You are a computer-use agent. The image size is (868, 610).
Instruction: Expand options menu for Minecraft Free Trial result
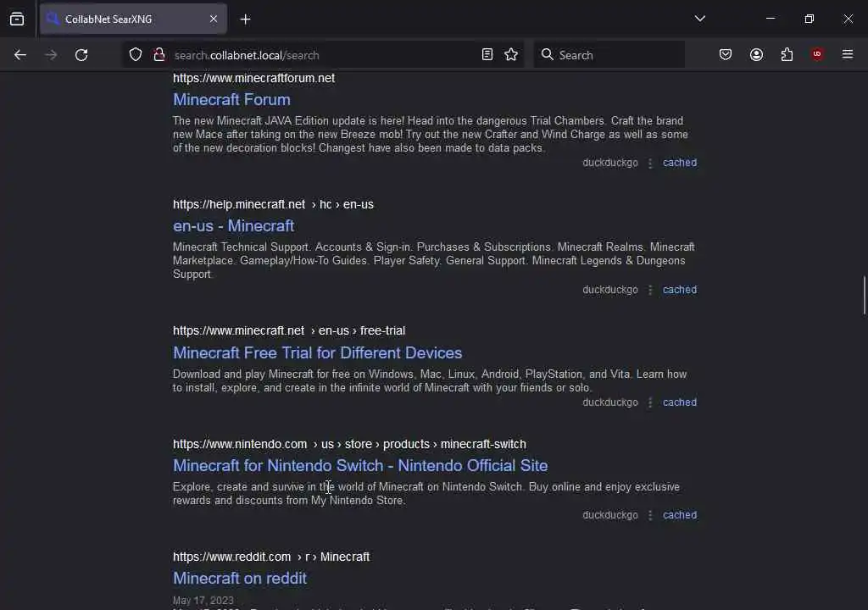[650, 403]
